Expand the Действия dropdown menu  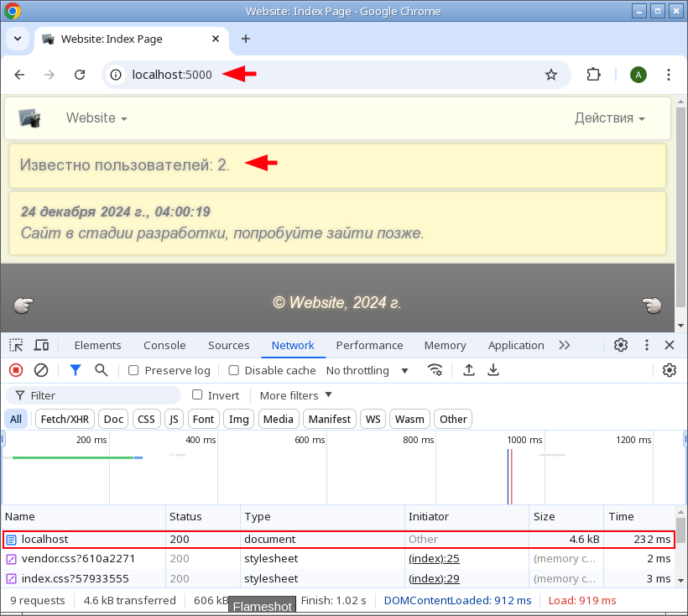610,118
